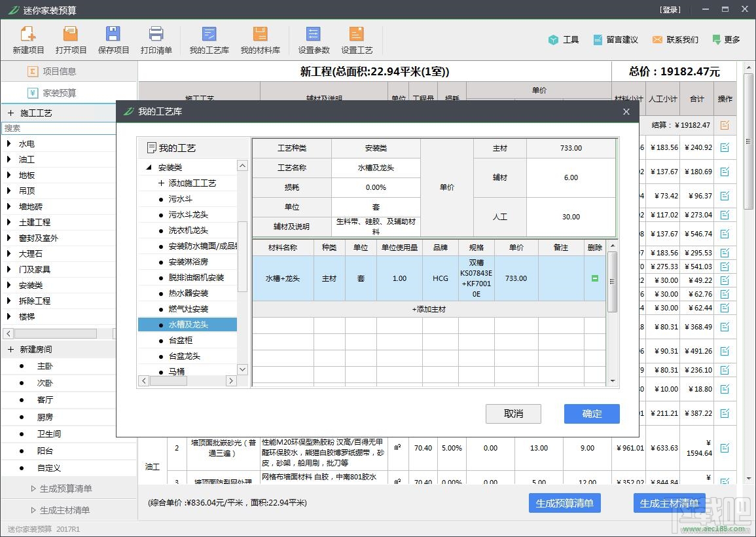Confirm dialog with 确定 button
The width and height of the screenshot is (756, 537).
tap(591, 413)
